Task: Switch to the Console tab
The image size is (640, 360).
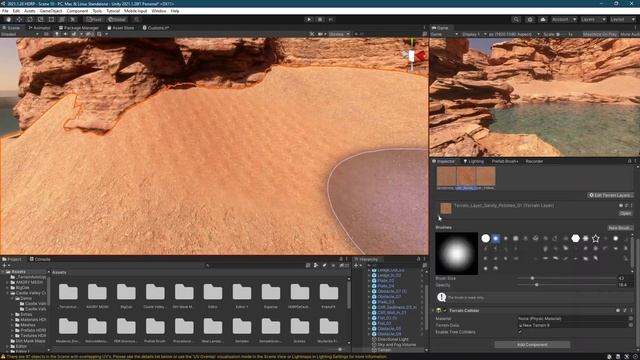Action: (x=40, y=259)
